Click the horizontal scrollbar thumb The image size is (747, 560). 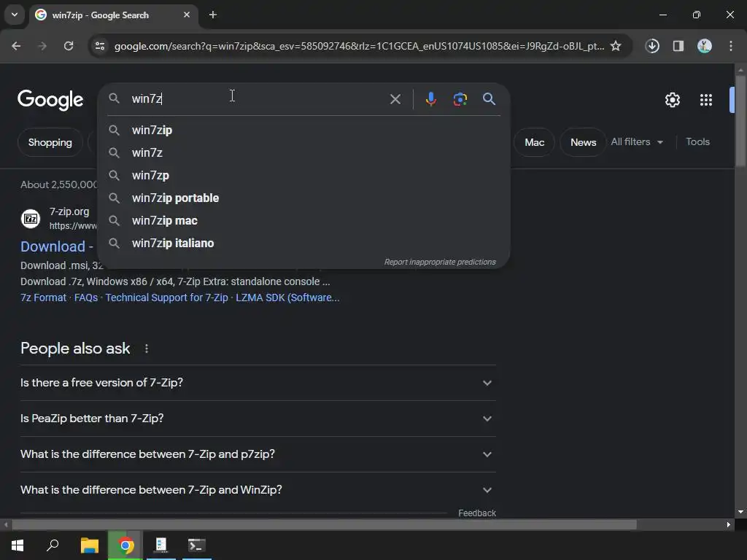tap(324, 525)
